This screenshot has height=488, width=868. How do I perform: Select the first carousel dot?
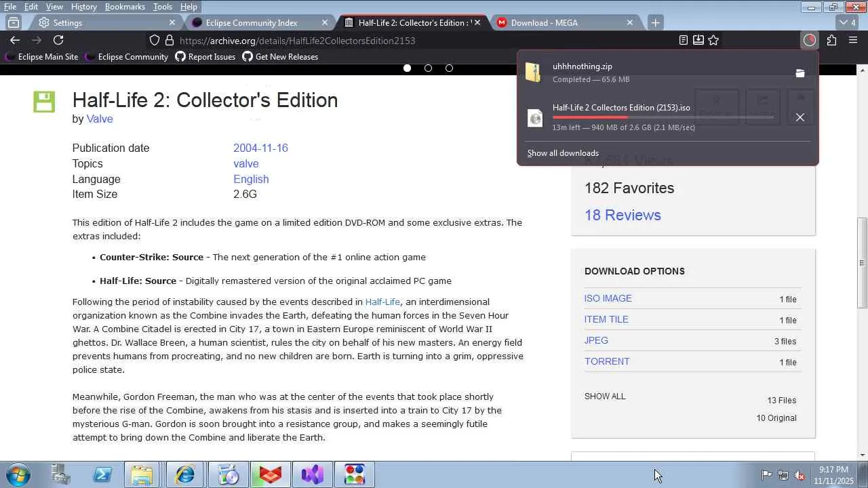pyautogui.click(x=407, y=68)
